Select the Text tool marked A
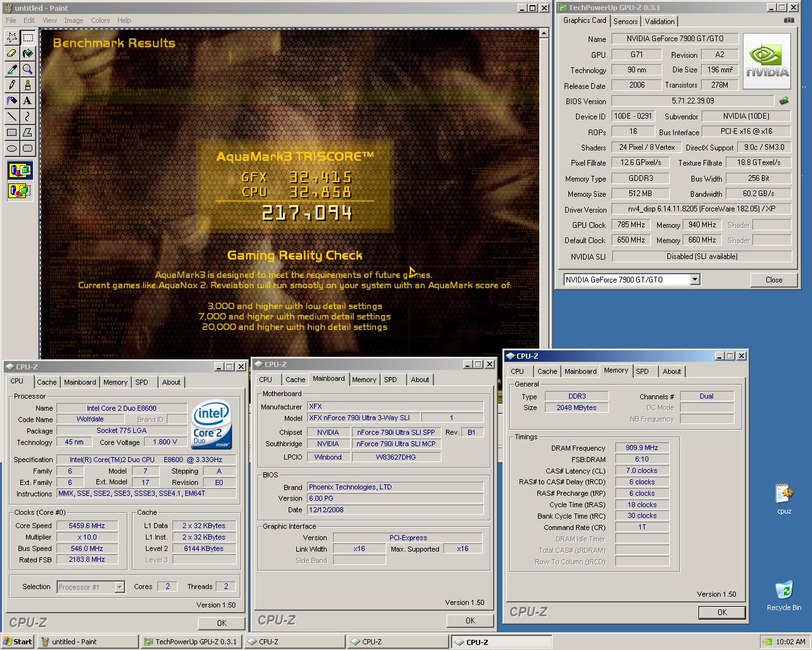 point(27,100)
